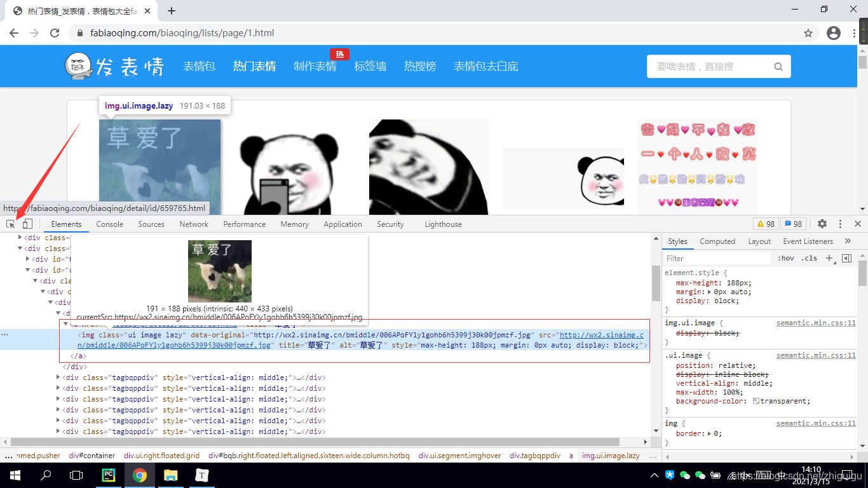
Task: View site info via lock icon
Action: [80, 33]
